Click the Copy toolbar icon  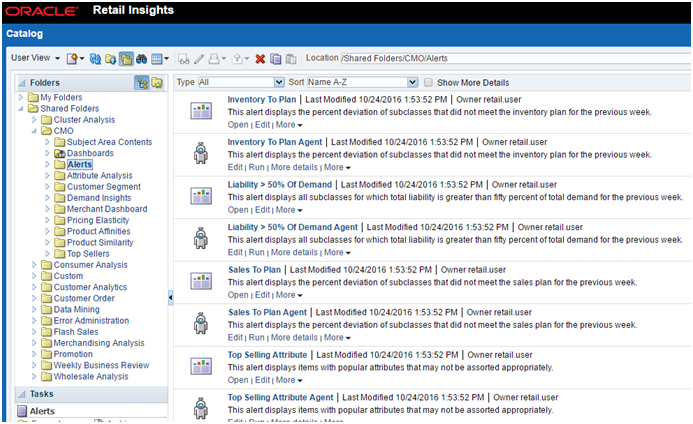pyautogui.click(x=275, y=58)
